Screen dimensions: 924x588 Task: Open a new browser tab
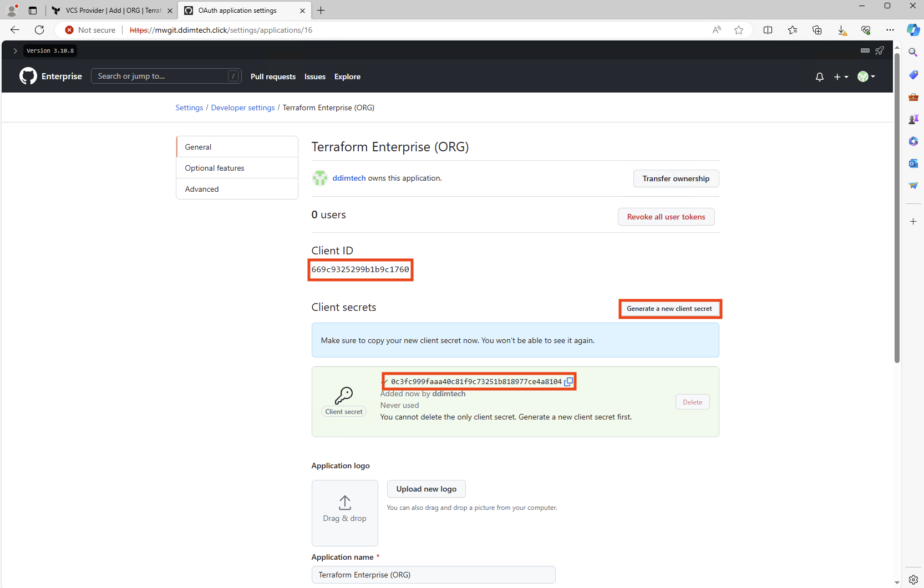point(321,10)
